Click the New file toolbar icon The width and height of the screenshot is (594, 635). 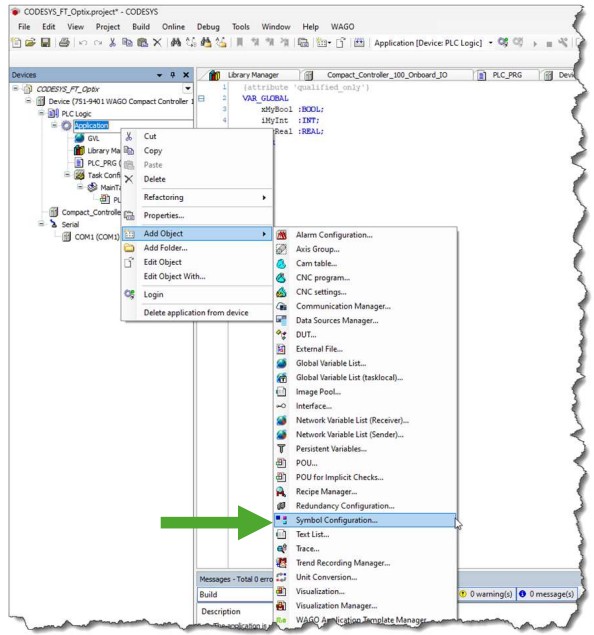point(16,43)
